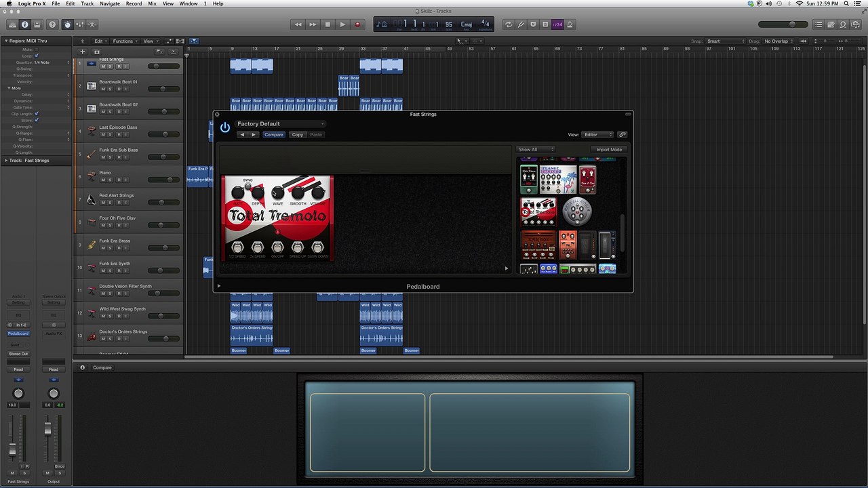
Task: Toggle the Solo S button in control bar
Action: coord(545,24)
